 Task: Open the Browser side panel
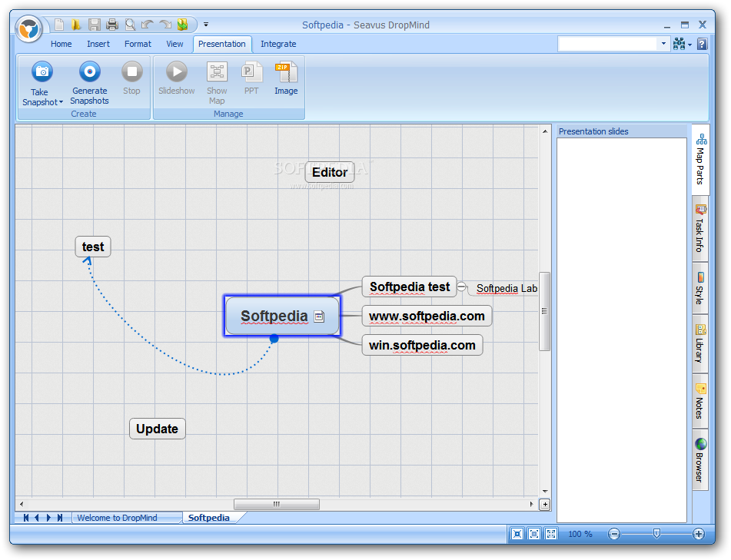point(700,459)
